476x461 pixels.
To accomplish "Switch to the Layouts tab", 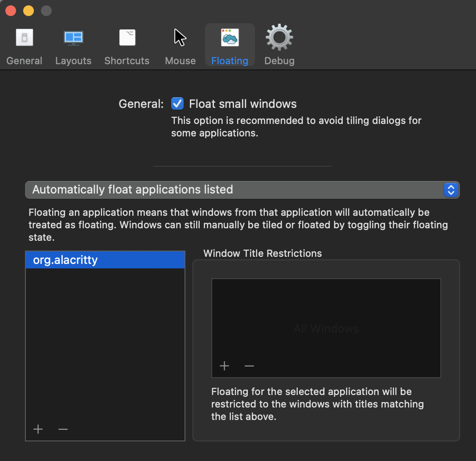I will tap(73, 46).
